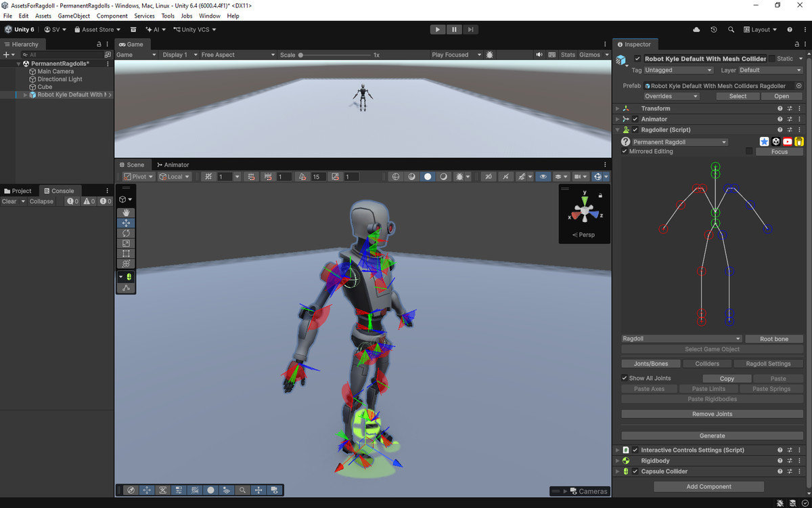Screen dimensions: 812x508
Task: Click the Root bone button
Action: (774, 339)
